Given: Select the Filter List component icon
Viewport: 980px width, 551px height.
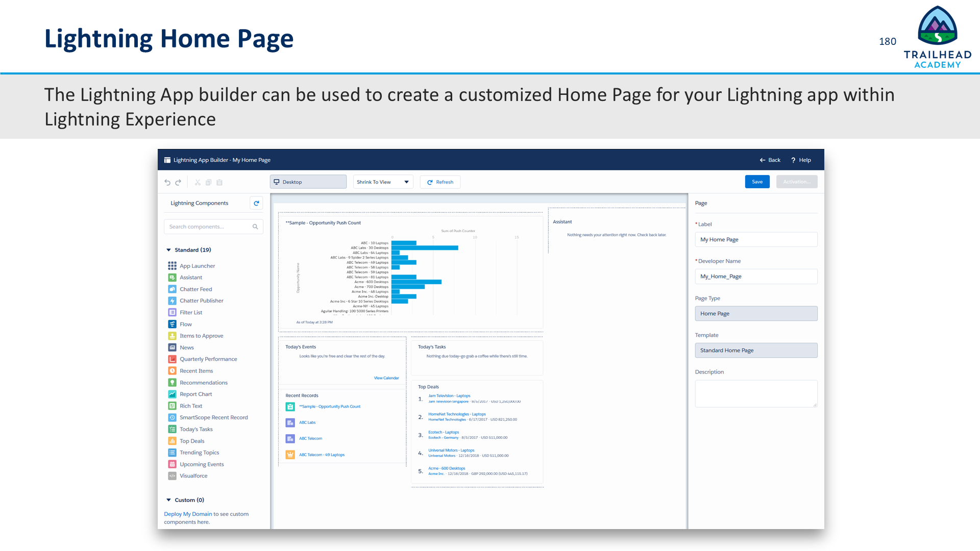Looking at the screenshot, I should tap(173, 313).
